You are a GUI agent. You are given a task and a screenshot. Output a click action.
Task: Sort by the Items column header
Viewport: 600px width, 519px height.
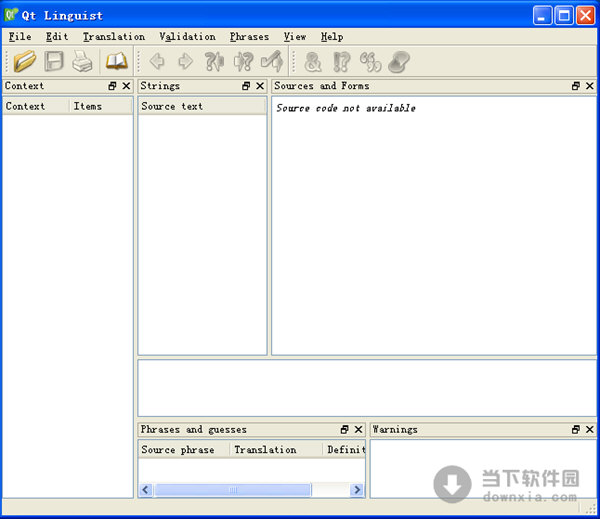101,106
